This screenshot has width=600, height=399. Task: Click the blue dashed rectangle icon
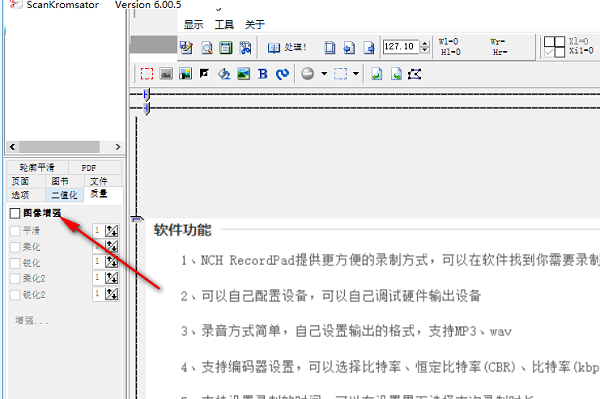341,73
